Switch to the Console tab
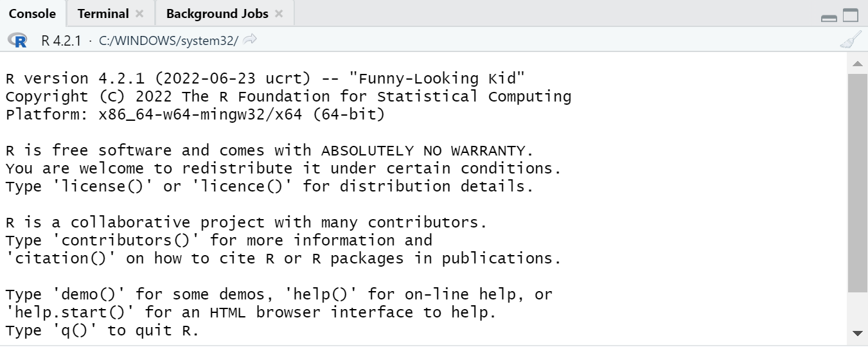Image resolution: width=868 pixels, height=347 pixels. coord(32,13)
